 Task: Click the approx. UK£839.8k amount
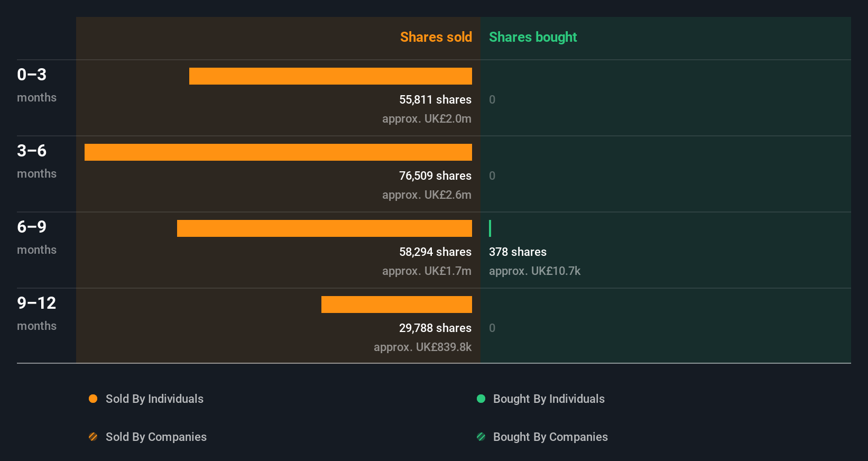tap(422, 347)
